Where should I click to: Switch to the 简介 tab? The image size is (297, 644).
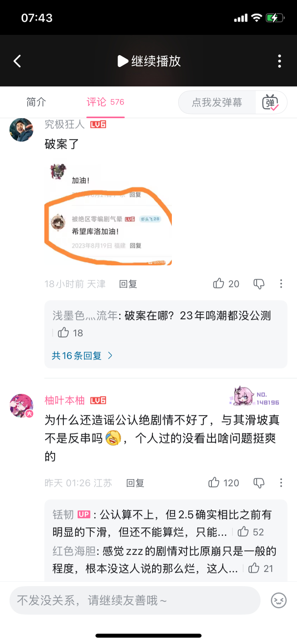[x=36, y=102]
